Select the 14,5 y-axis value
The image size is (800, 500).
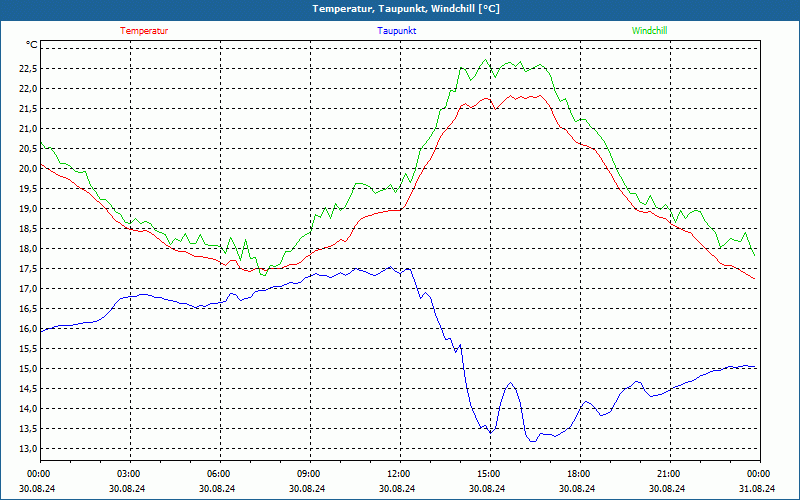click(x=28, y=389)
